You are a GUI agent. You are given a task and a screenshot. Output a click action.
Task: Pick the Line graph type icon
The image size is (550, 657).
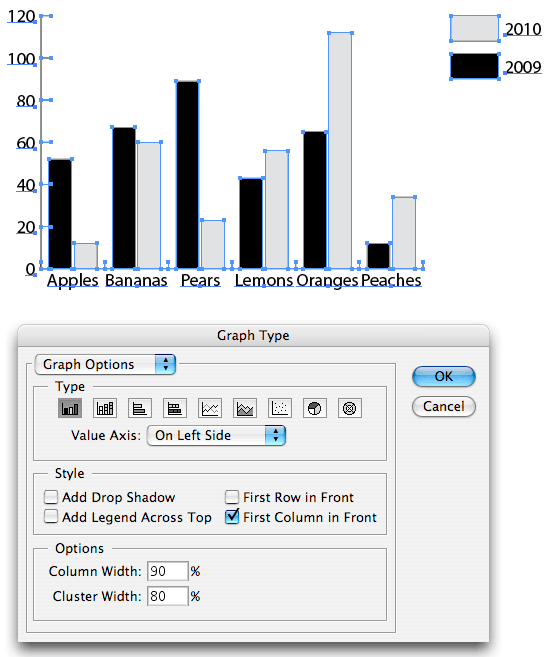tap(209, 408)
